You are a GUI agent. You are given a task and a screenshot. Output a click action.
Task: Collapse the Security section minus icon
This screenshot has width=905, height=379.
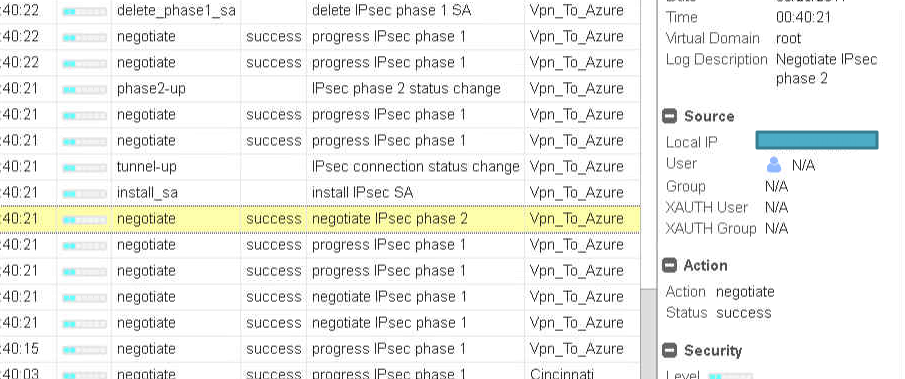[x=670, y=351]
